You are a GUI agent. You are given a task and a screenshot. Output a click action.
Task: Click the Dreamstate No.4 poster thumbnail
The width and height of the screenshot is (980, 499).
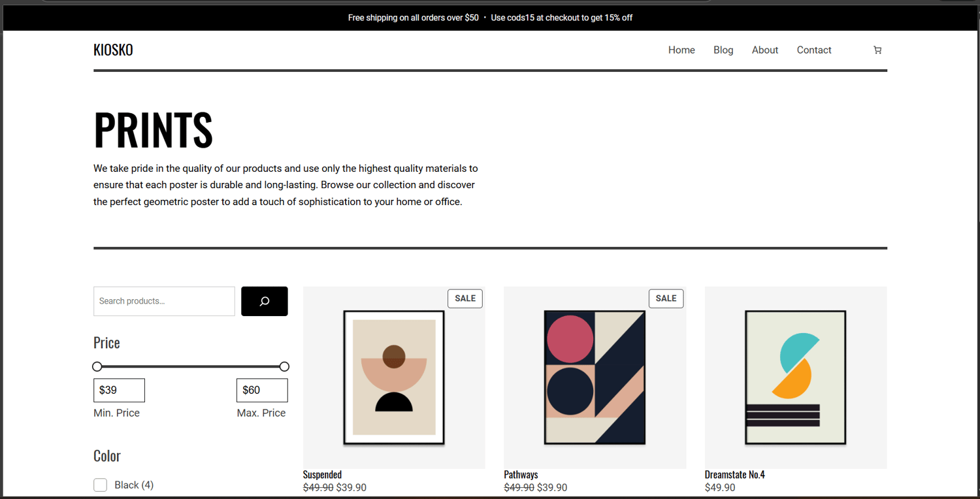click(x=795, y=378)
